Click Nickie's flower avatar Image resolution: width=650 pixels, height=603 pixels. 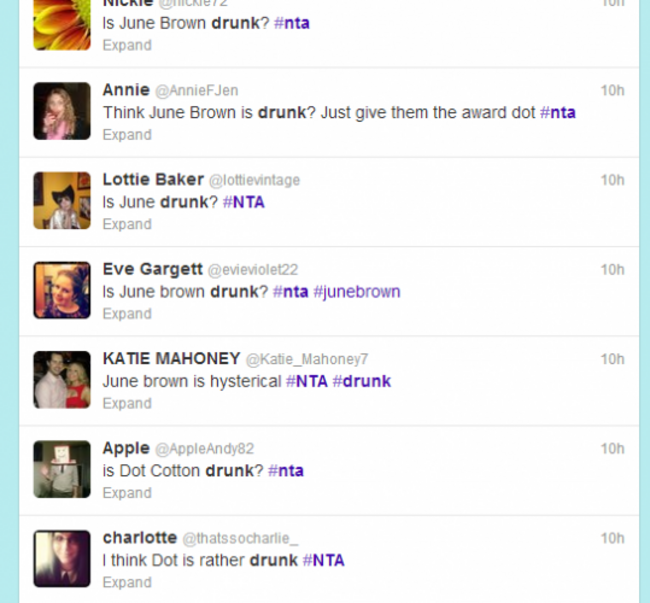pos(62,25)
